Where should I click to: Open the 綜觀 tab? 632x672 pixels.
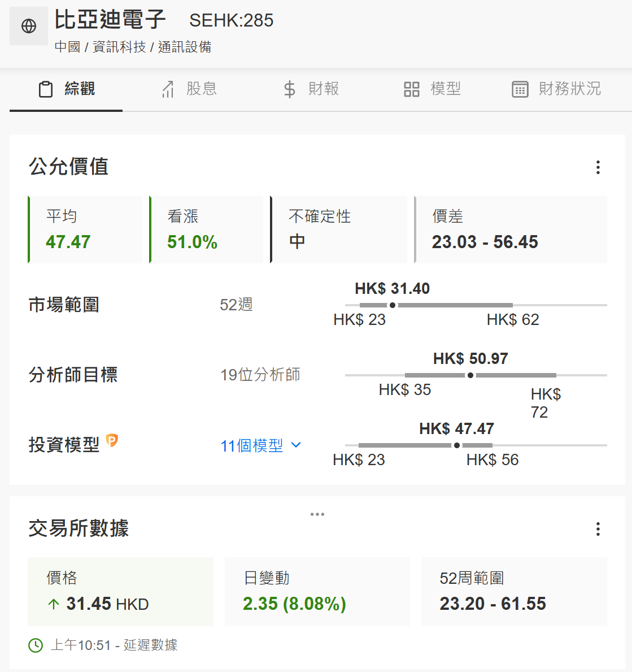coord(67,89)
